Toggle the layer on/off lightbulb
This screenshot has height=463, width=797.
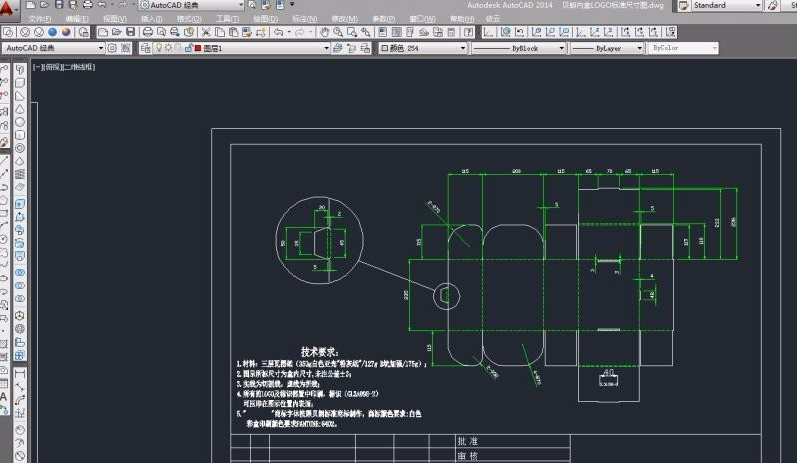coord(159,48)
